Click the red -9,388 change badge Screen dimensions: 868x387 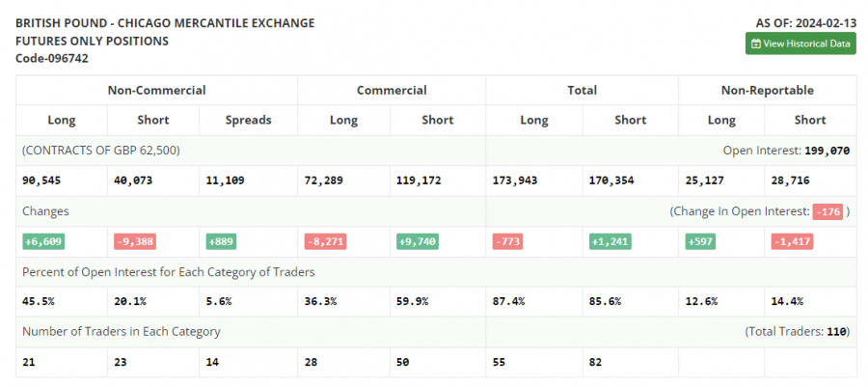click(x=135, y=241)
